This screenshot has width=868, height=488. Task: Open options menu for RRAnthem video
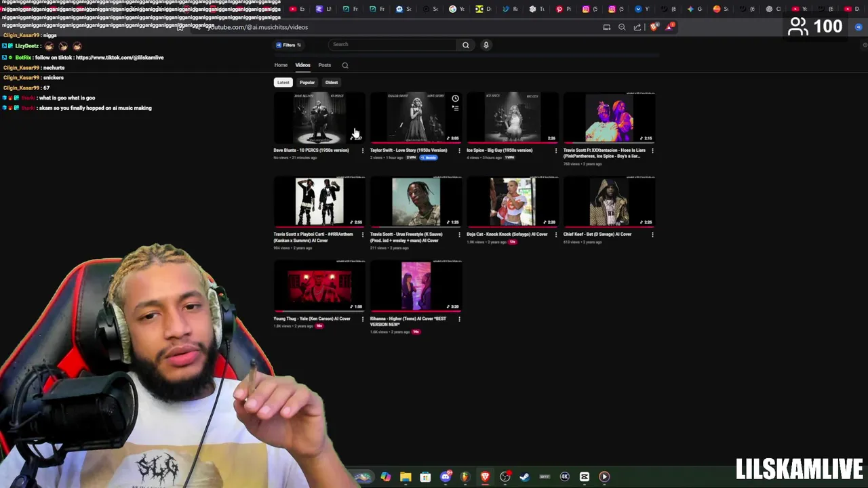pos(362,235)
